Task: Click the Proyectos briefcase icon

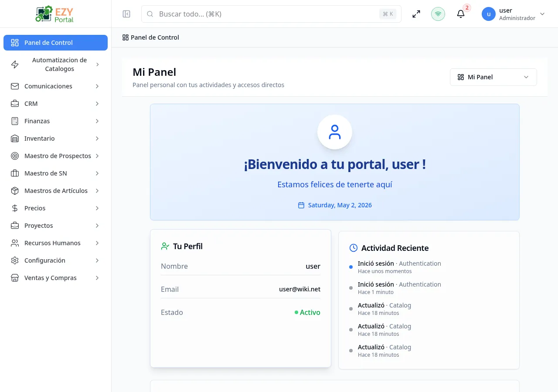Action: click(x=15, y=226)
